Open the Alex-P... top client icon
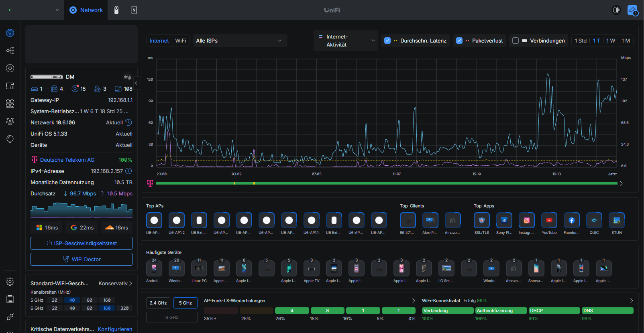Viewport: 644px width, 333px height. (430, 220)
